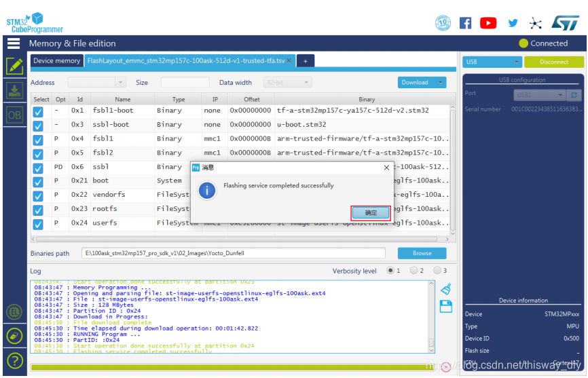Expand the Download button arrow
The image size is (588, 378).
441,82
